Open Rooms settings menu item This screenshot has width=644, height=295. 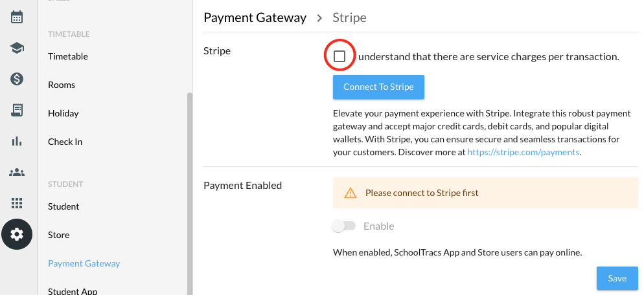(x=62, y=85)
